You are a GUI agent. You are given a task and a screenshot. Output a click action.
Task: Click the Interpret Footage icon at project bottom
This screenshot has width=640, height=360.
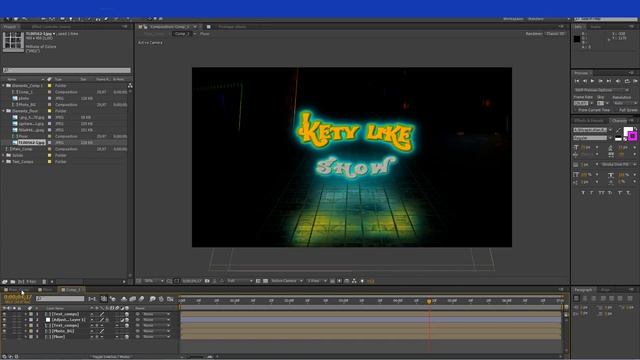[4, 282]
